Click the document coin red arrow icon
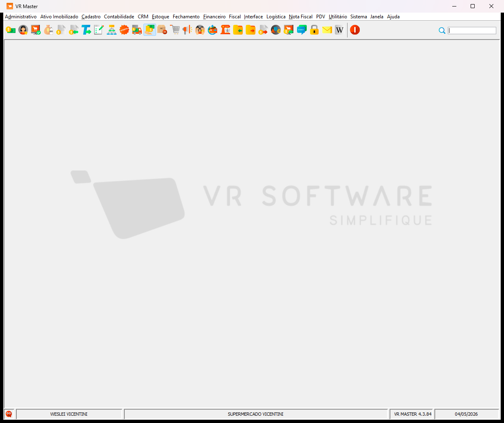This screenshot has width=504, height=423. click(x=263, y=30)
